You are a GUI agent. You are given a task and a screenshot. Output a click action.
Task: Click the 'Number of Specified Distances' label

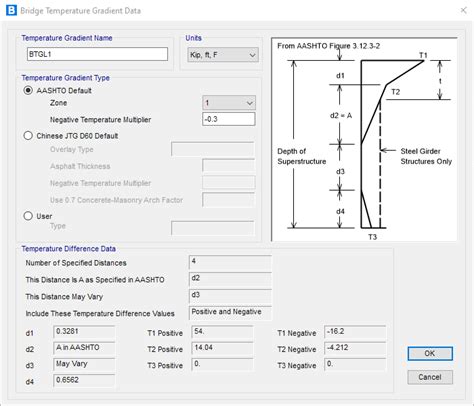[x=76, y=263]
